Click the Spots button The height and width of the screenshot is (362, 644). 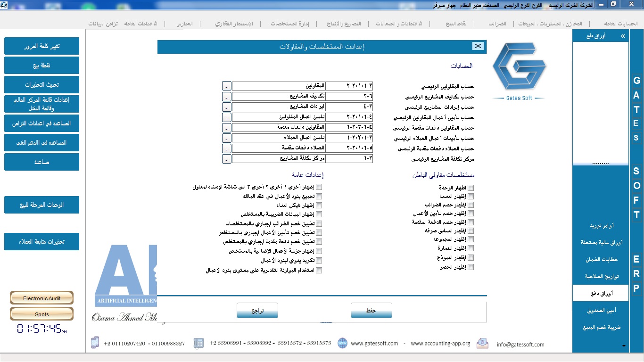[x=42, y=314]
